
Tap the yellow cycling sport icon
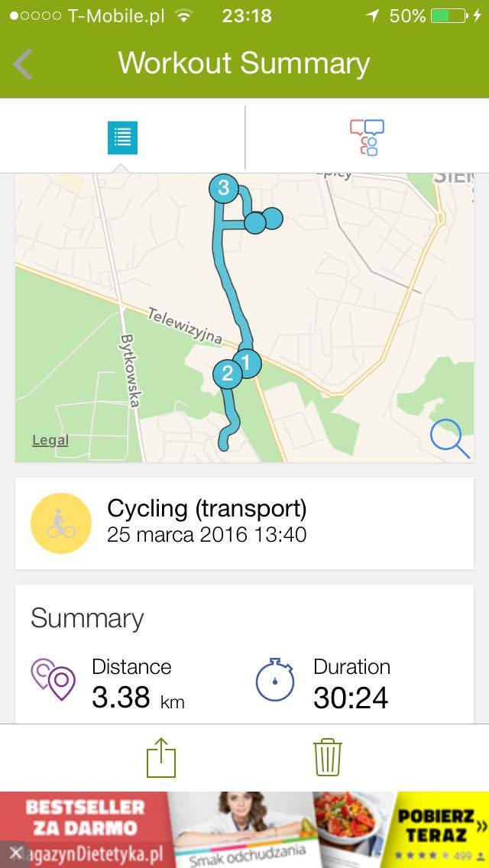(61, 523)
